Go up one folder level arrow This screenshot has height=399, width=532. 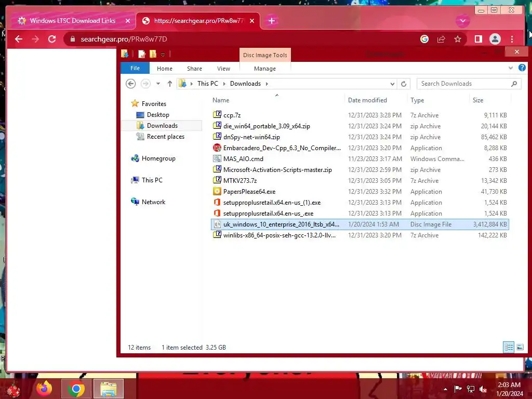tap(170, 84)
